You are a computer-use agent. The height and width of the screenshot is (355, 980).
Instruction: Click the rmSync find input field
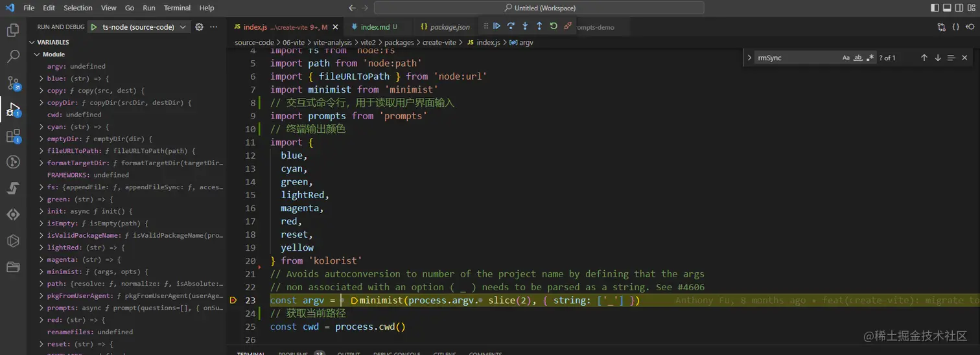click(x=797, y=58)
